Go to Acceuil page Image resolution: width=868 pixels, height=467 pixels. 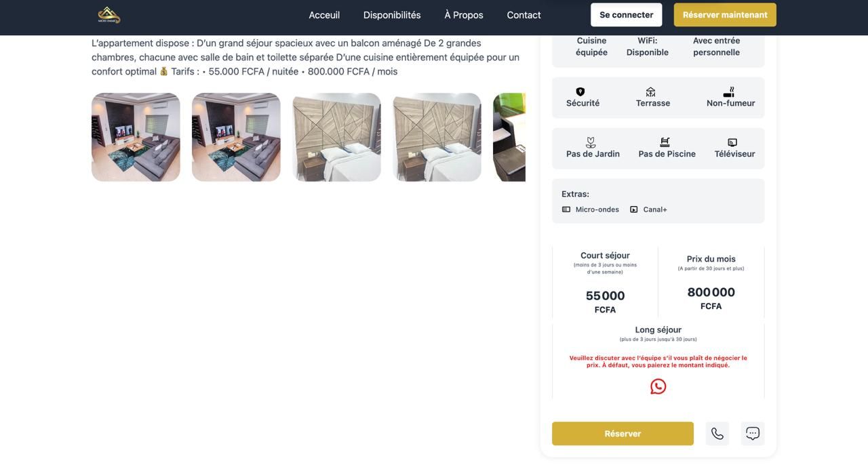pyautogui.click(x=324, y=15)
